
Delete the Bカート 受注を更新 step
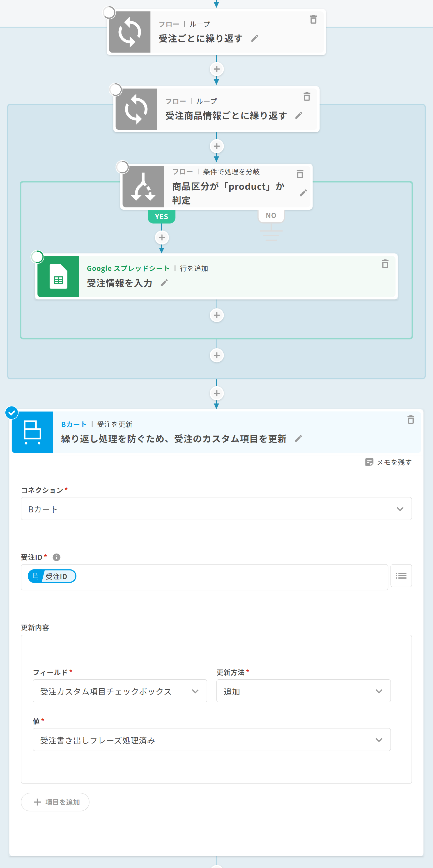point(411,420)
